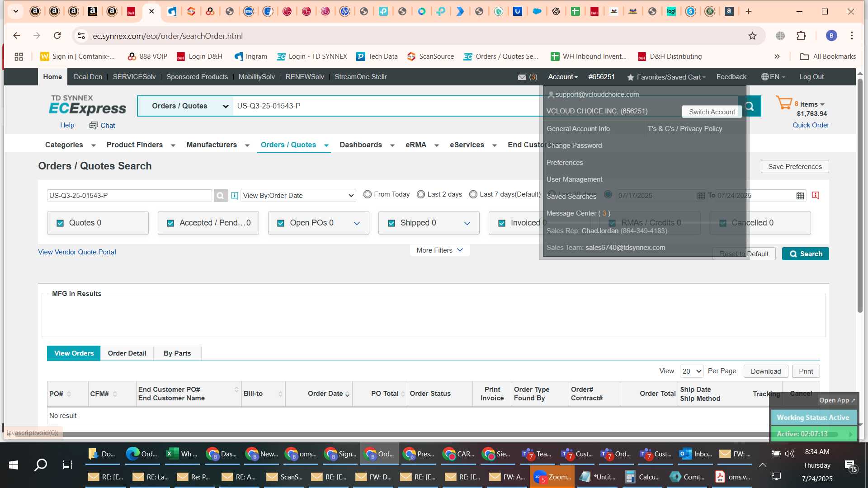Open the View By:Order Date dropdown
Viewport: 868px width, 488px height.
point(298,196)
